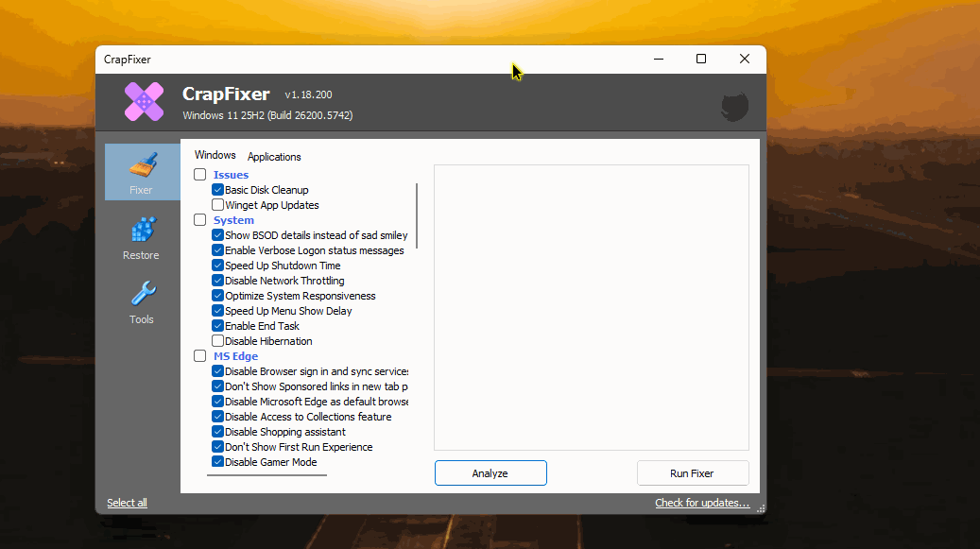Uncheck Disable Microsoft Edge as default browser

[x=217, y=401]
